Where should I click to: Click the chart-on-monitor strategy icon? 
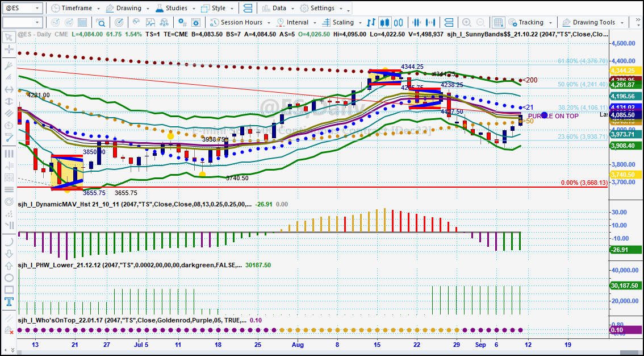(150, 22)
